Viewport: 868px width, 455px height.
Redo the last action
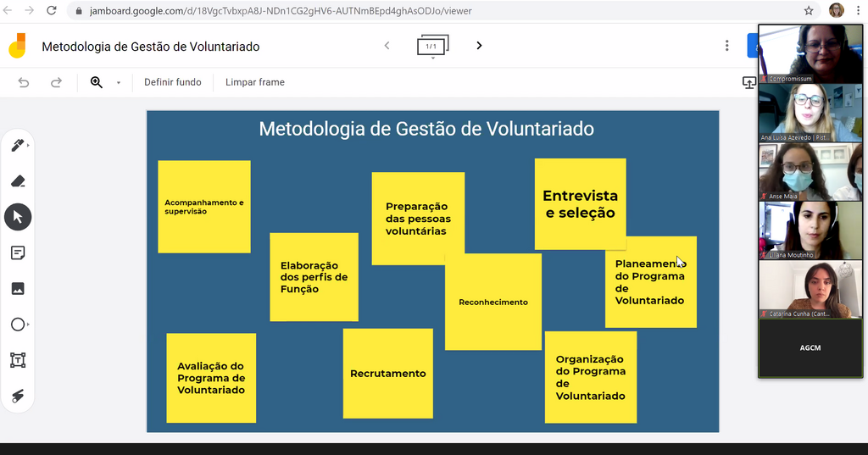[56, 82]
